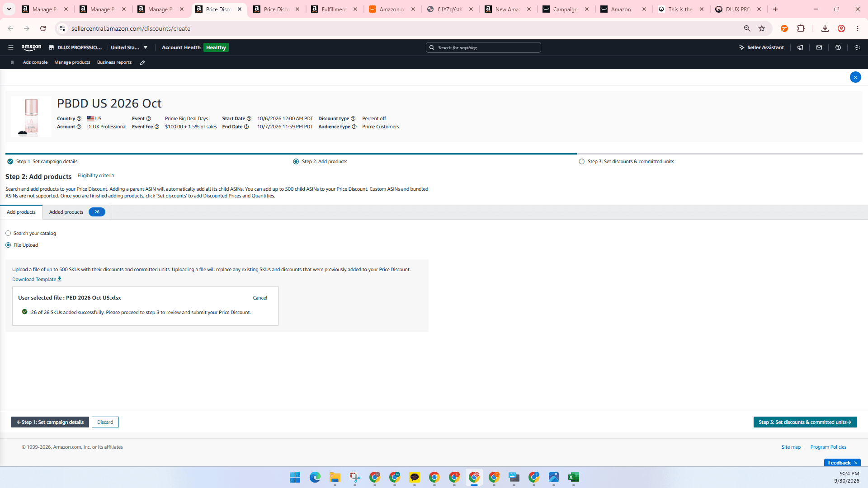The width and height of the screenshot is (868, 488).
Task: Click the Event fee info help icon
Action: (x=157, y=127)
